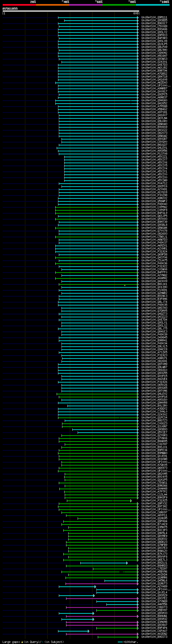Select the UniRef100_P30298 hit label
The image size is (172, 644).
154,195
